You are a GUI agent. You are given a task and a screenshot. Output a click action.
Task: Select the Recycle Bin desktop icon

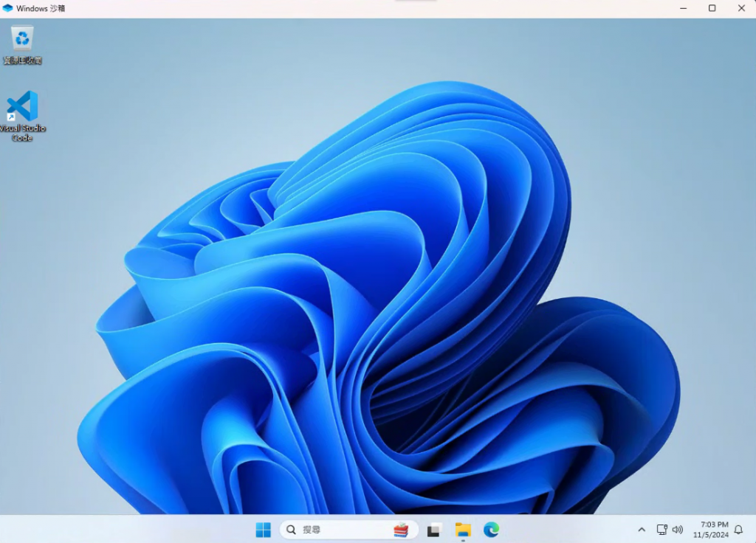click(x=22, y=45)
